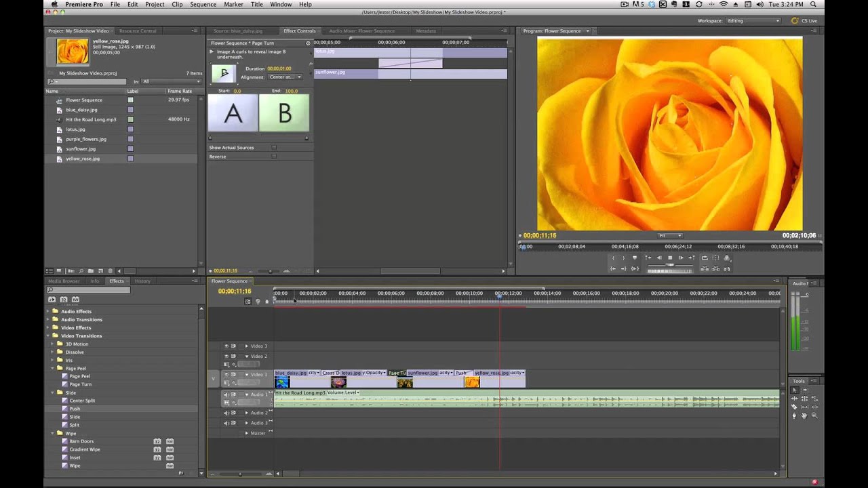
Task: Collapse the Video Transitions folder
Action: pyautogui.click(x=48, y=335)
